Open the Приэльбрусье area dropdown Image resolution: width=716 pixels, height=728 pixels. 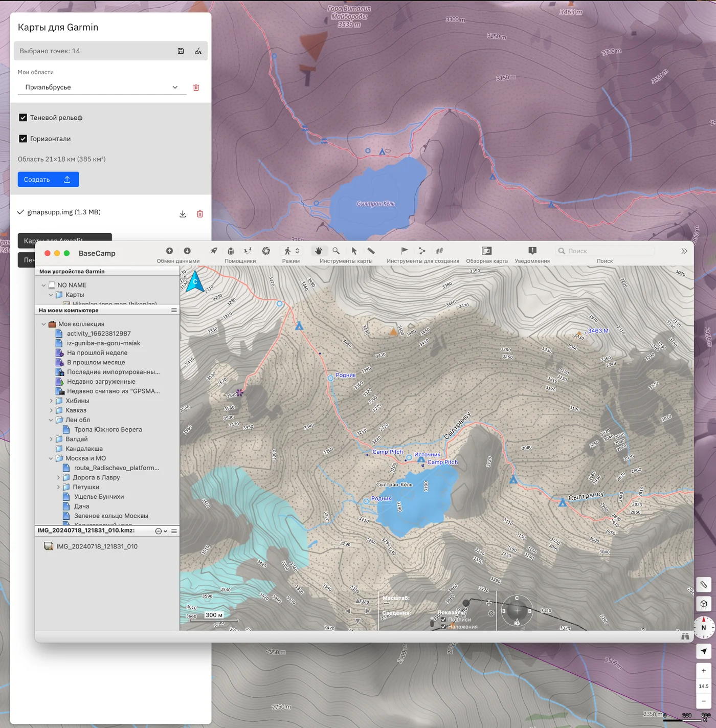click(102, 87)
